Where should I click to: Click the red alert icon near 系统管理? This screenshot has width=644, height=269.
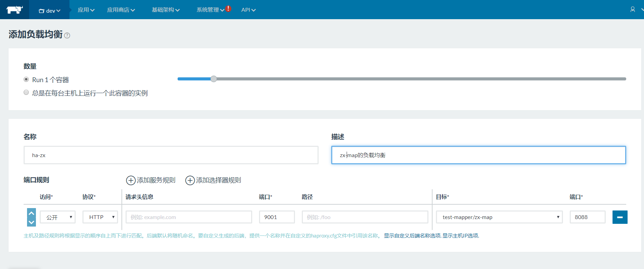click(228, 9)
